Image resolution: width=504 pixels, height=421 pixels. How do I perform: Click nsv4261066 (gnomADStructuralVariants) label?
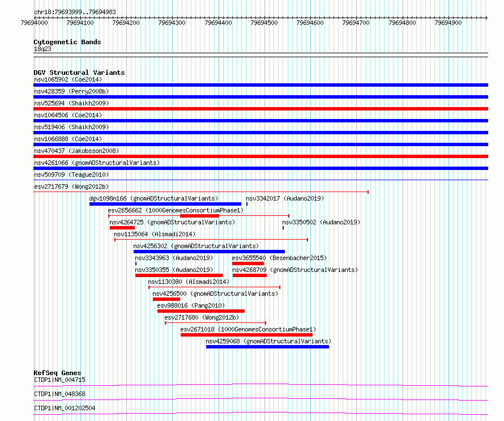97,163
